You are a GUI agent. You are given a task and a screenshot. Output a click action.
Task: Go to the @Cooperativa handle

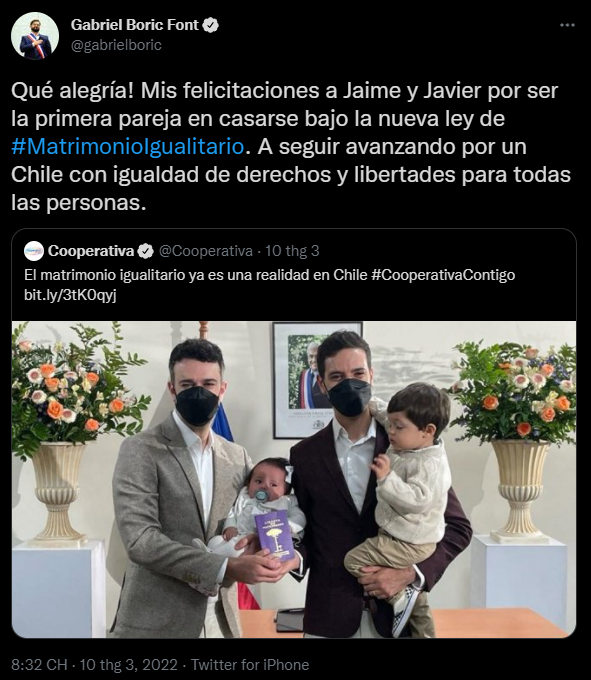pyautogui.click(x=206, y=251)
